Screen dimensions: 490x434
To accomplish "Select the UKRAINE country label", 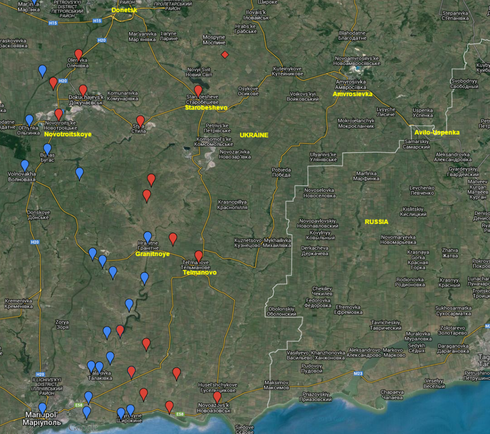I will [x=254, y=135].
